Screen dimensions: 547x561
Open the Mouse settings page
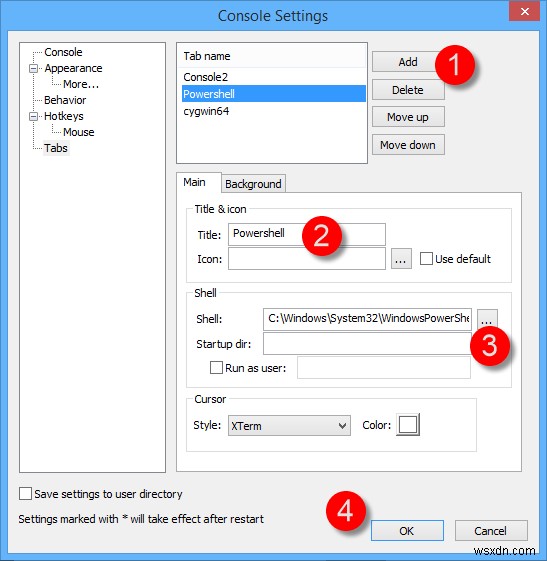point(78,132)
